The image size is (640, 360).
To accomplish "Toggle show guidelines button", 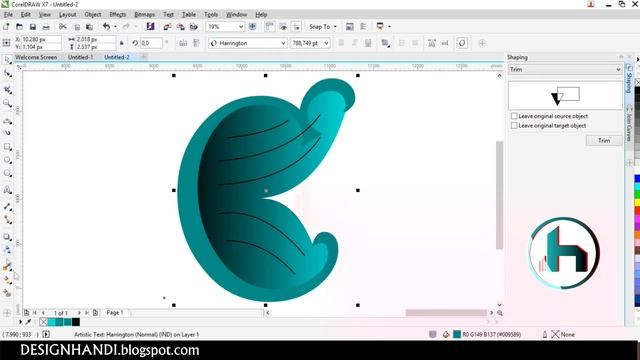I will [x=296, y=27].
